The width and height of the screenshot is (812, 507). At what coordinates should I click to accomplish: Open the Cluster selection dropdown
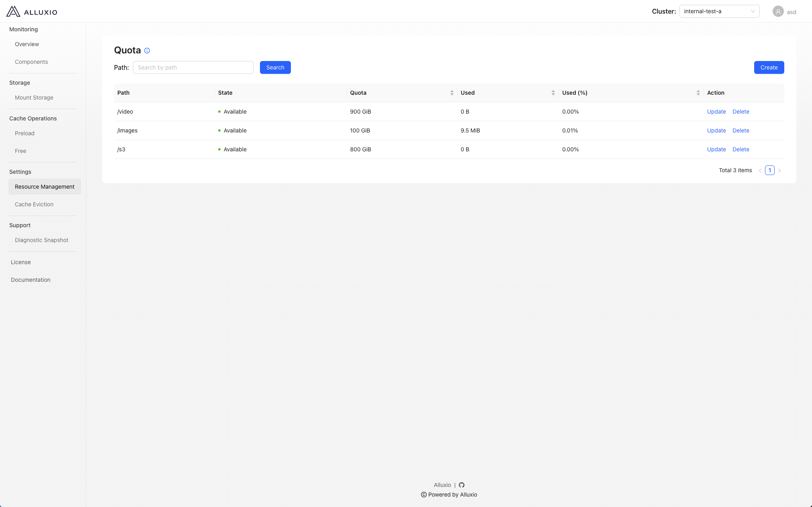coord(719,11)
